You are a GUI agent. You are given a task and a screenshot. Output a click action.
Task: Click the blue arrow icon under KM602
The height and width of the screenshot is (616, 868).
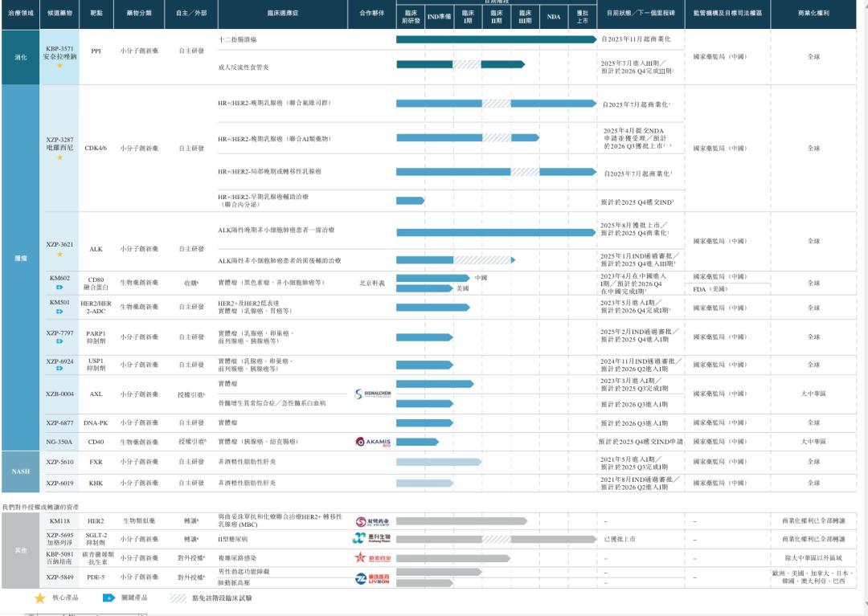tap(59, 288)
